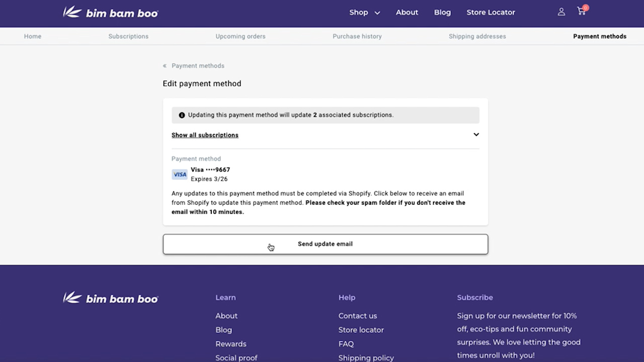Click the Visa card logo icon

(x=180, y=174)
